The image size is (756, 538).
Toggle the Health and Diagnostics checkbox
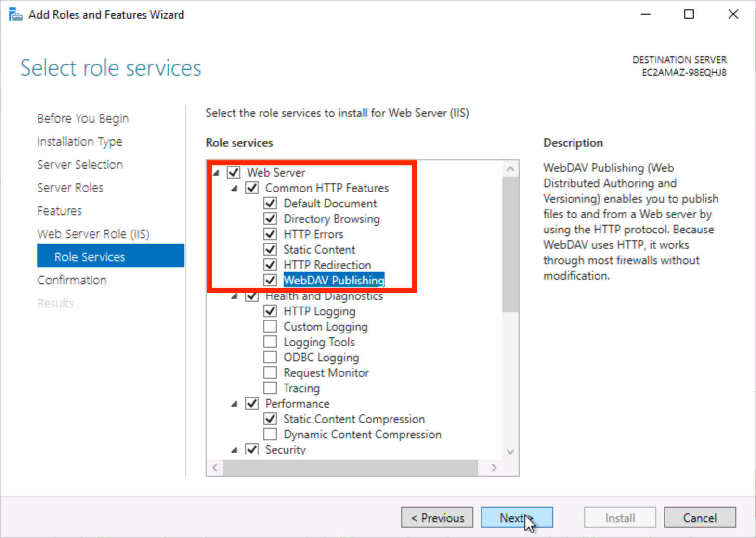[252, 295]
